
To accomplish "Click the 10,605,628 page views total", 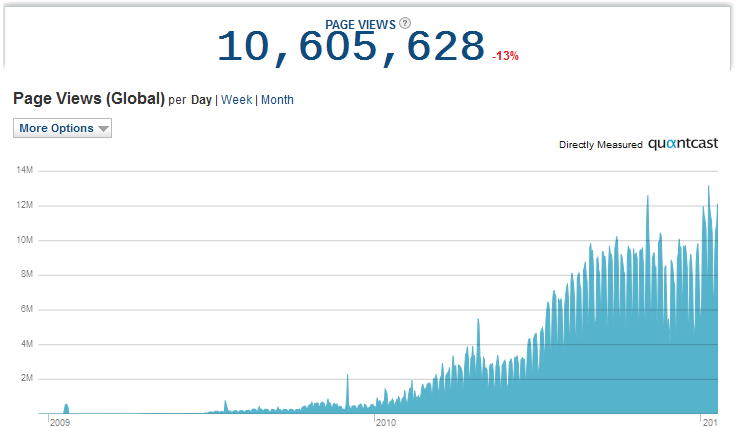I will [351, 47].
